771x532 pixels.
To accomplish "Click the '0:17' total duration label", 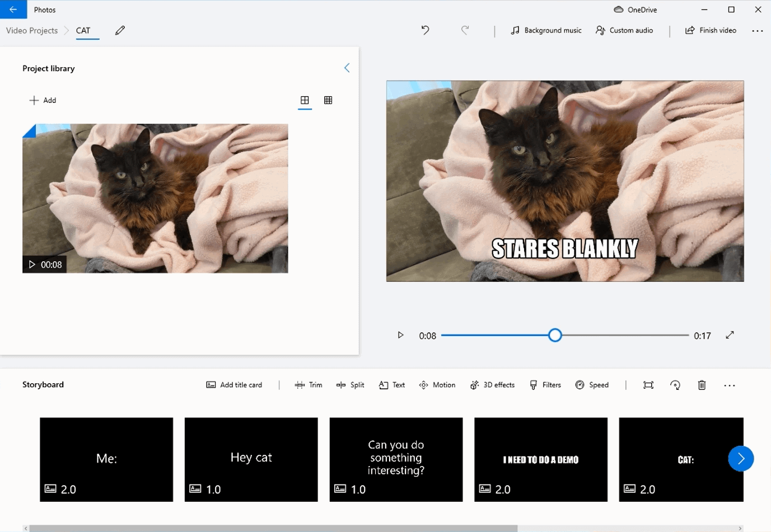I will click(702, 336).
